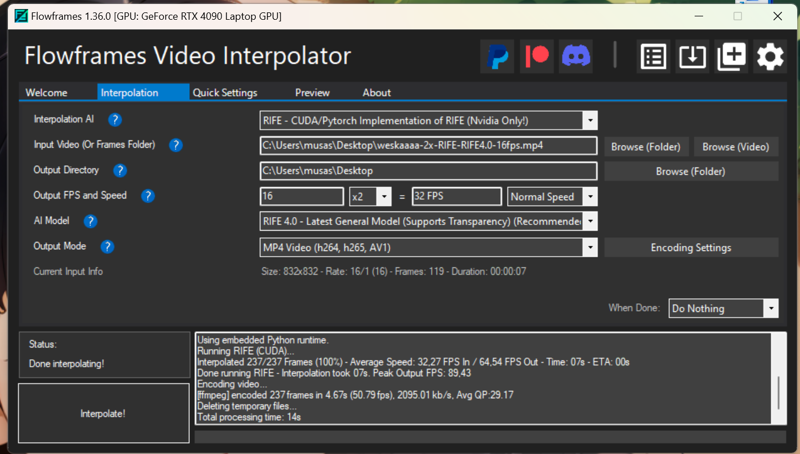This screenshot has width=800, height=454.
Task: Show help for Output FPS and Speed
Action: pyautogui.click(x=148, y=196)
